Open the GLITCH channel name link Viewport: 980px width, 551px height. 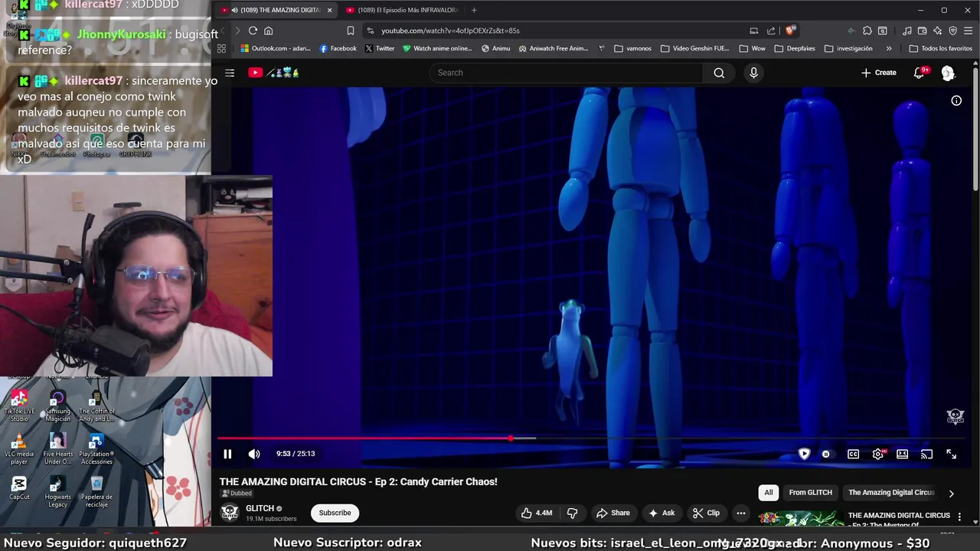260,508
